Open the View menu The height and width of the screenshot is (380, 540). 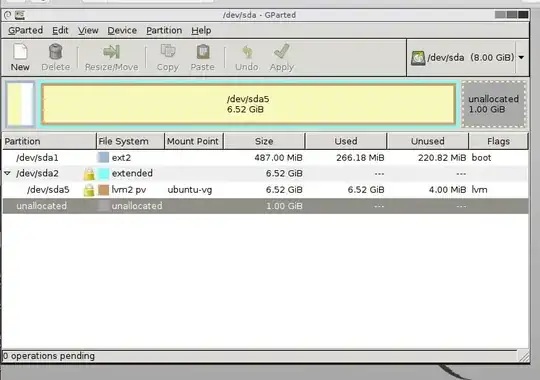pos(88,30)
